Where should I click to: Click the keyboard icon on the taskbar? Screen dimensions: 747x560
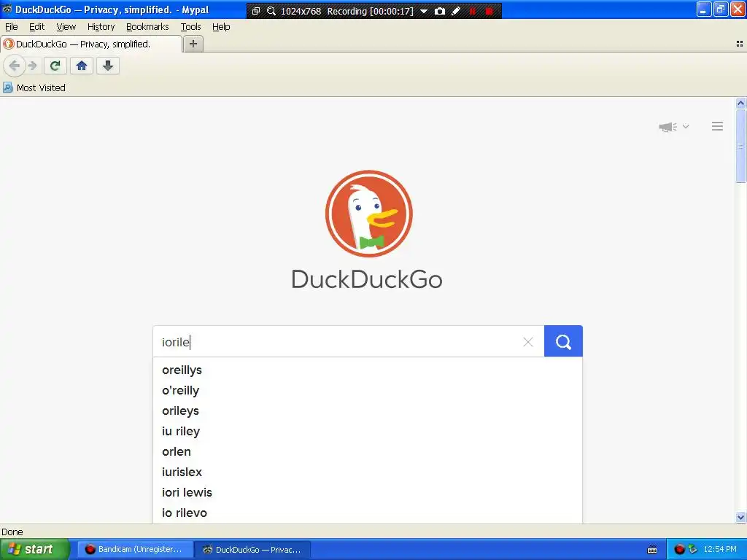(x=652, y=550)
